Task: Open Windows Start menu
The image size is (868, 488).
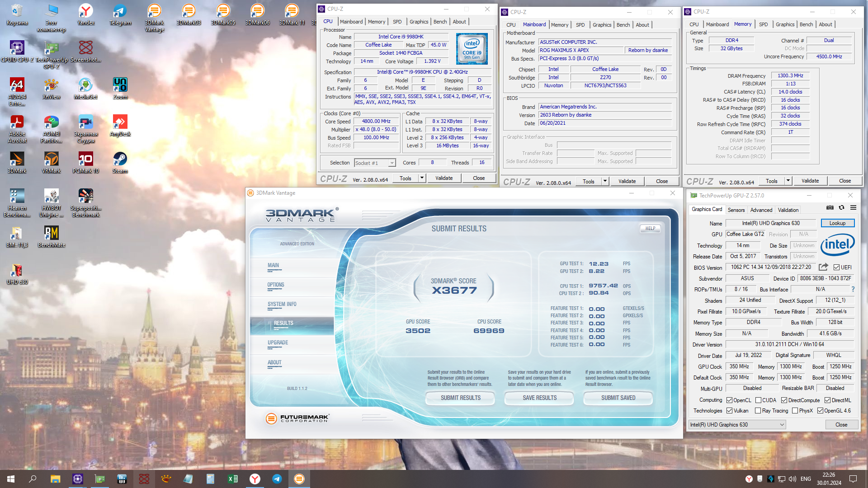Action: click(x=11, y=479)
